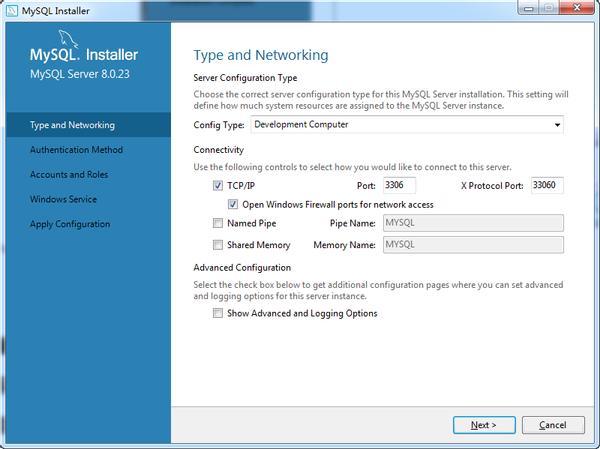Enable Show Advanced and Logging Options
The width and height of the screenshot is (600, 449).
pos(218,313)
